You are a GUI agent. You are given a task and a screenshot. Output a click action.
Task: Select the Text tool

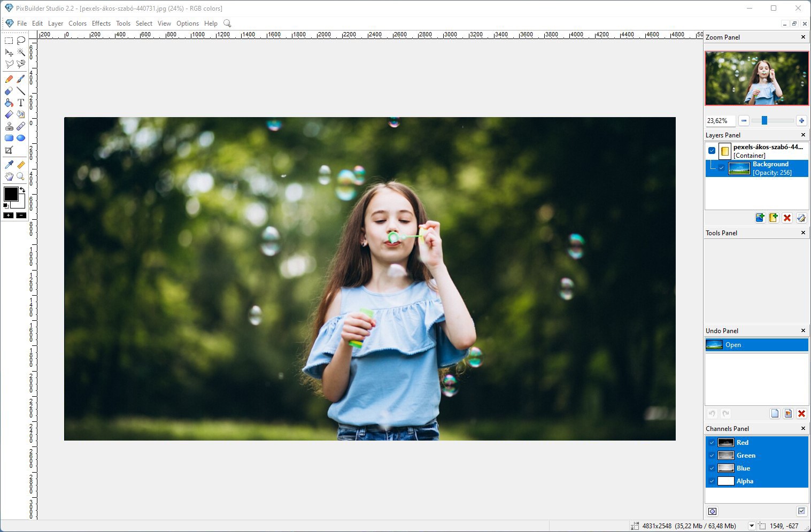click(21, 103)
